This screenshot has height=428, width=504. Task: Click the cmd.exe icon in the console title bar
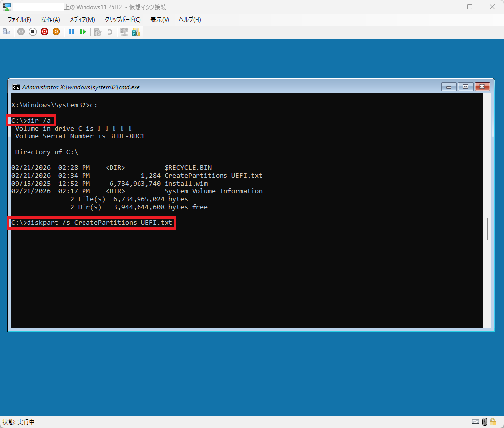(x=16, y=87)
